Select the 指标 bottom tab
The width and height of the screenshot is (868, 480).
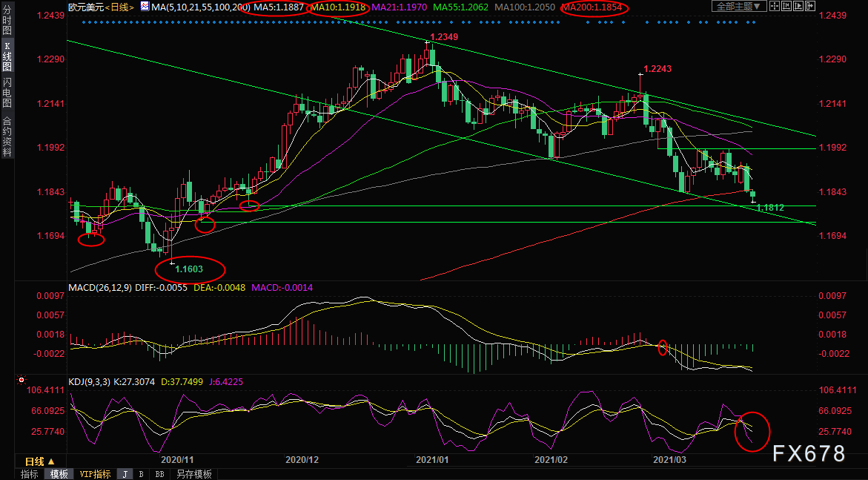pyautogui.click(x=30, y=474)
